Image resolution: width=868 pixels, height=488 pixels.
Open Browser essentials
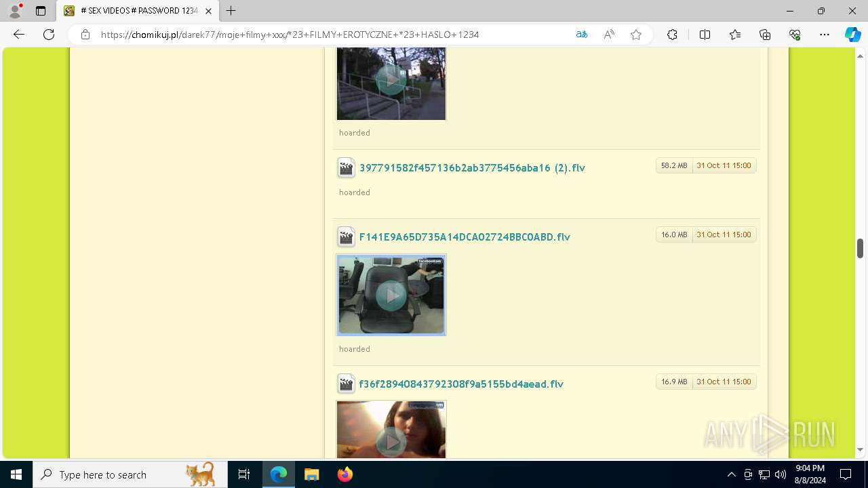[795, 35]
